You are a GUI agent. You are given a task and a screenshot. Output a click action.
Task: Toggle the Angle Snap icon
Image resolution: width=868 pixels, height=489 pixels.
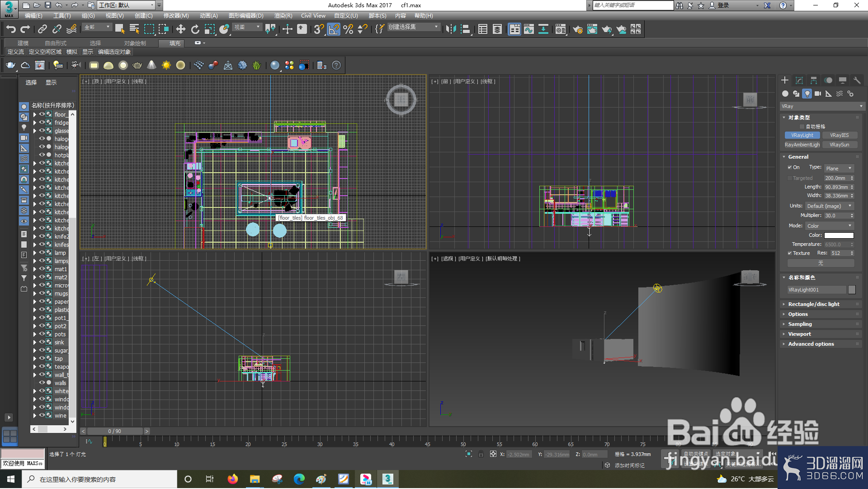pos(334,29)
